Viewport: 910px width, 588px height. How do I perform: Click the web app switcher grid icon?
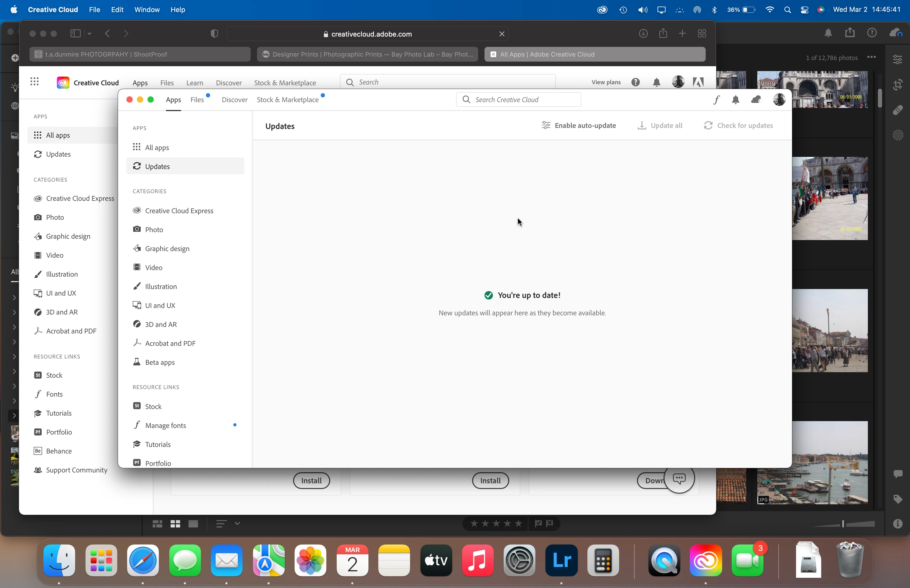tap(34, 82)
